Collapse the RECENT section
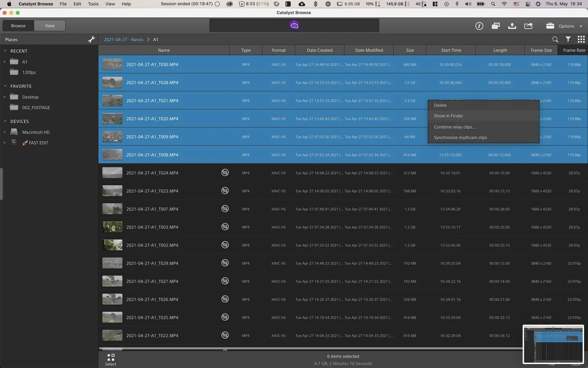 coord(5,51)
